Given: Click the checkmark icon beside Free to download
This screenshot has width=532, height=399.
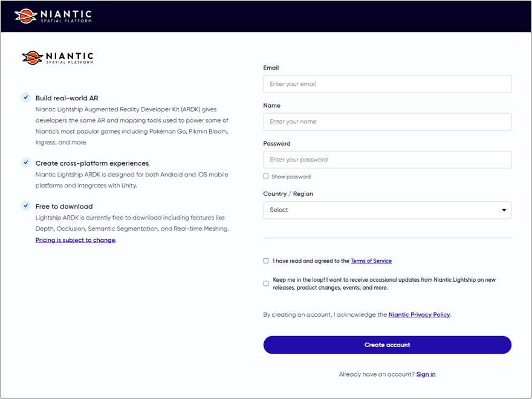Looking at the screenshot, I should tap(26, 206).
